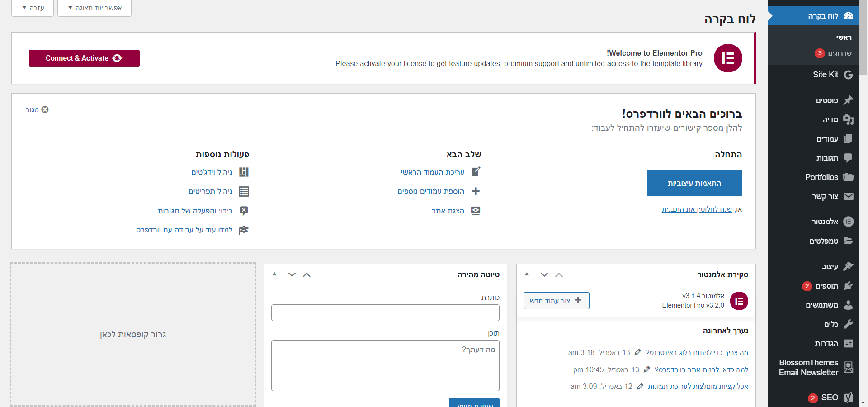Click the תוכן content textarea
Viewport: 868px width, 407px height.
pos(385,365)
